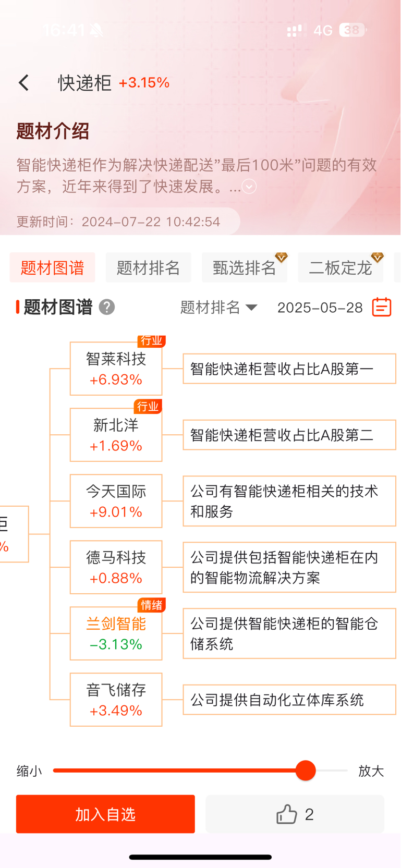The image size is (401, 868).
Task: Select the 题材图谱 tab
Action: point(52,267)
